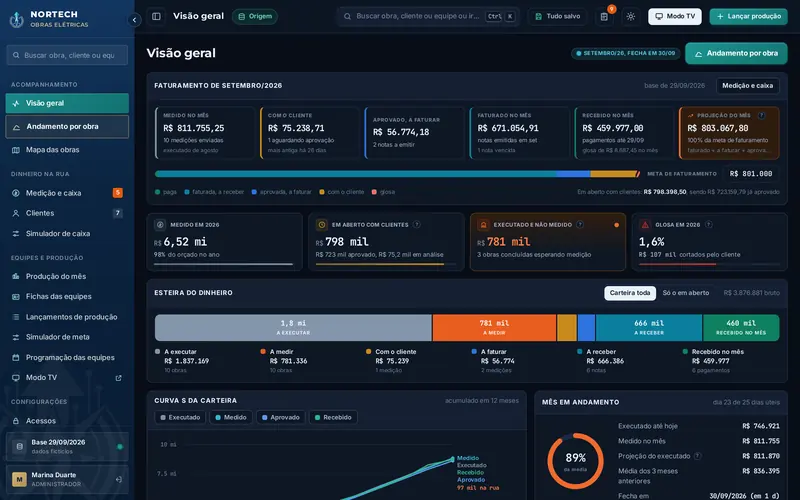Toggle the panel layout icon in the top bar

click(x=157, y=16)
